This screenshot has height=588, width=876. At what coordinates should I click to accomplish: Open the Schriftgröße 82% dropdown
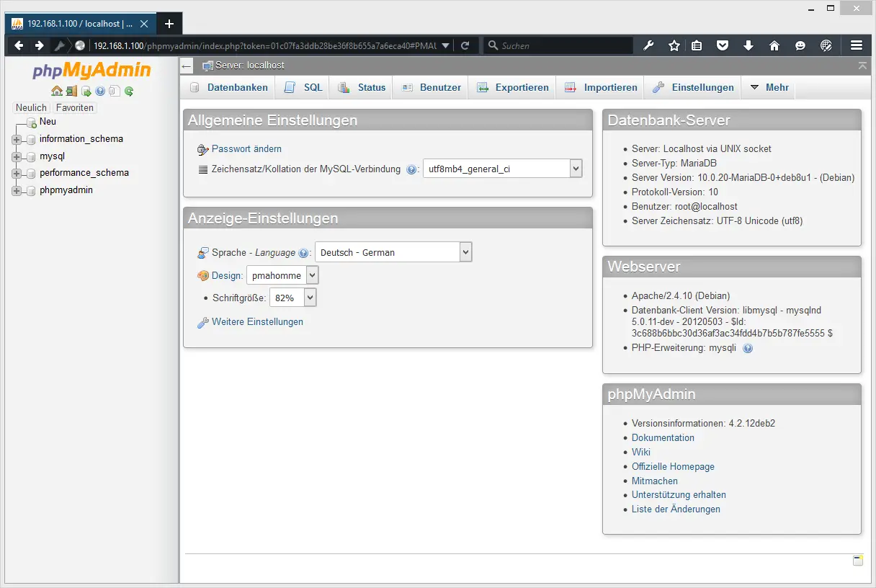(292, 298)
